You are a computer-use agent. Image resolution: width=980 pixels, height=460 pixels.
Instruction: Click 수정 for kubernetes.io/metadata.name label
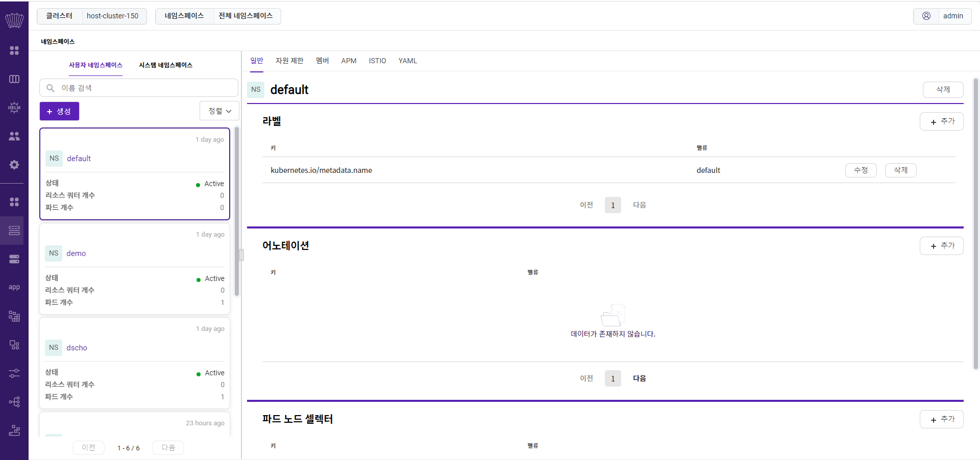(861, 170)
